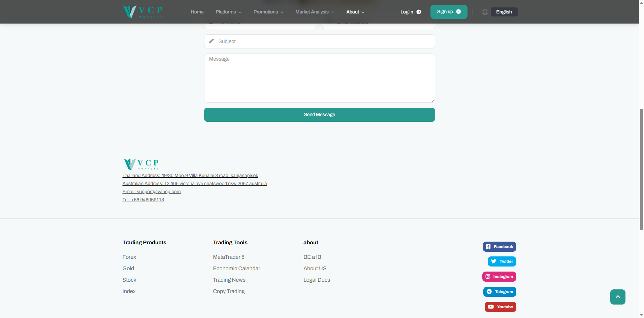The width and height of the screenshot is (644, 318).
Task: Expand the Promotions dropdown menu
Action: click(268, 12)
